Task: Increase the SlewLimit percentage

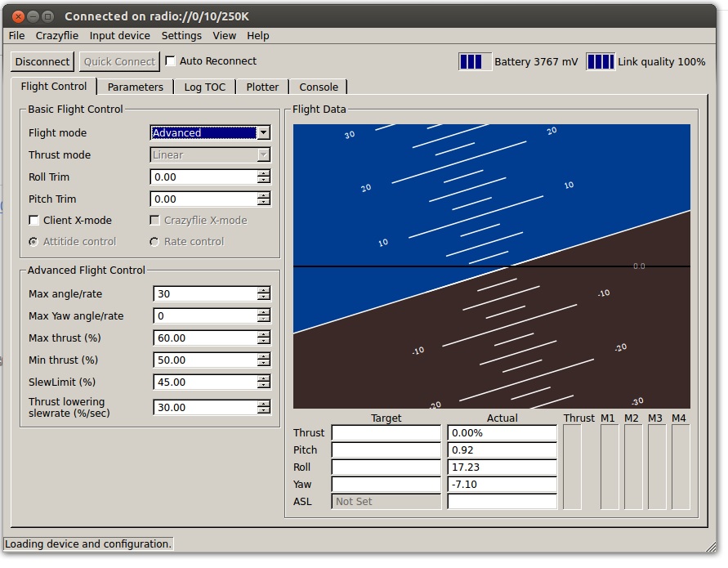Action: tap(263, 378)
